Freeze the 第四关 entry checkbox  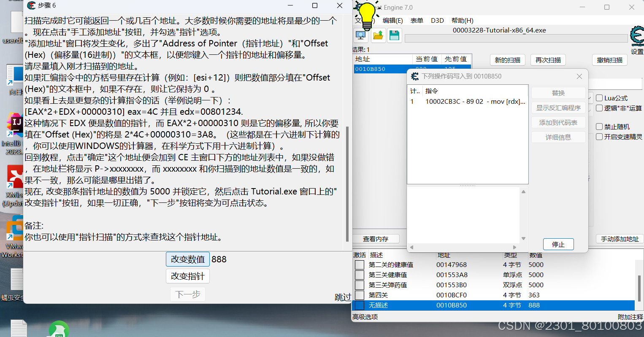360,295
